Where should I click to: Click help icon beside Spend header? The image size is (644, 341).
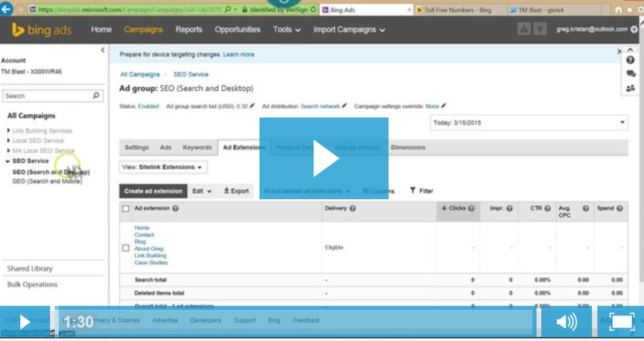click(620, 209)
